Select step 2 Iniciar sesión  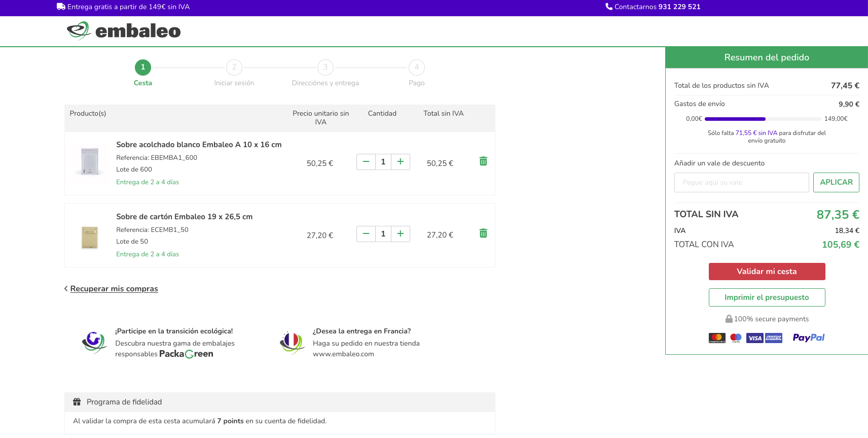tap(234, 73)
